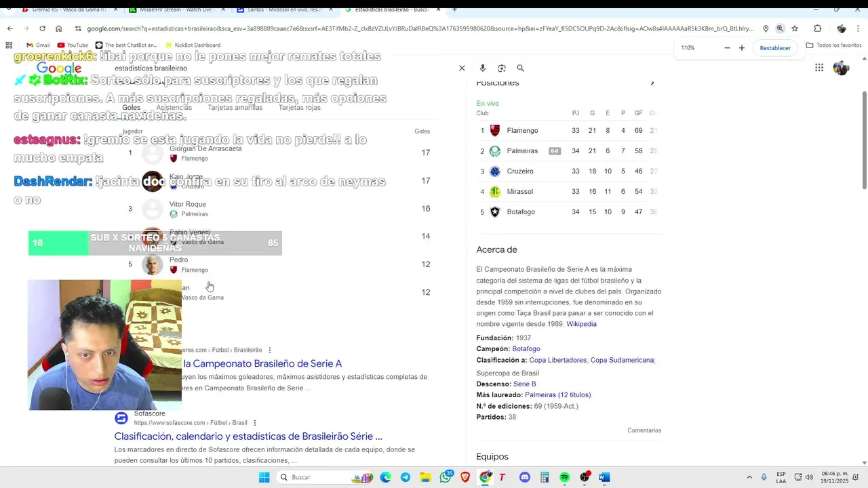Image resolution: width=868 pixels, height=488 pixels.
Task: Open OBS Studio from taskbar
Action: tap(585, 477)
